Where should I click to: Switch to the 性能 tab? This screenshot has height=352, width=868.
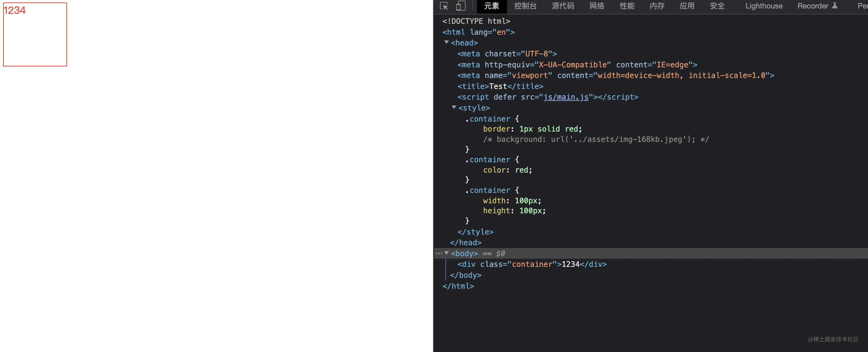[x=627, y=6]
